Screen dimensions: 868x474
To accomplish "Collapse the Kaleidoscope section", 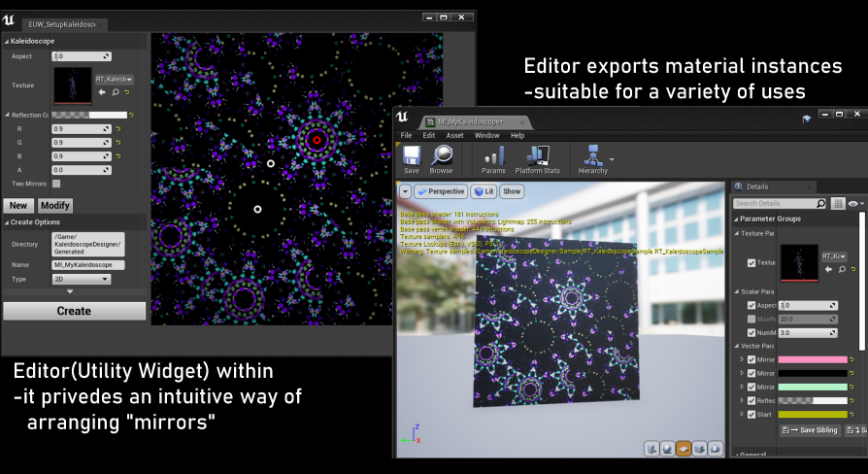I will click(7, 41).
